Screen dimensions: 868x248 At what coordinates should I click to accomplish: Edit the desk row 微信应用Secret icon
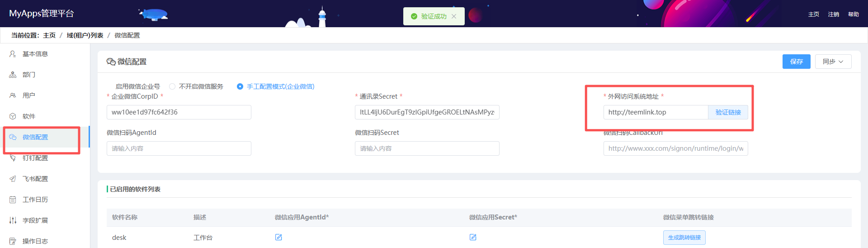[x=473, y=237]
